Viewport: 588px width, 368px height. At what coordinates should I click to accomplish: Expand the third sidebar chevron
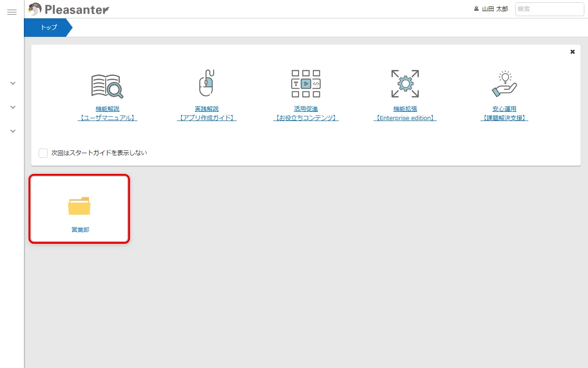coord(13,131)
